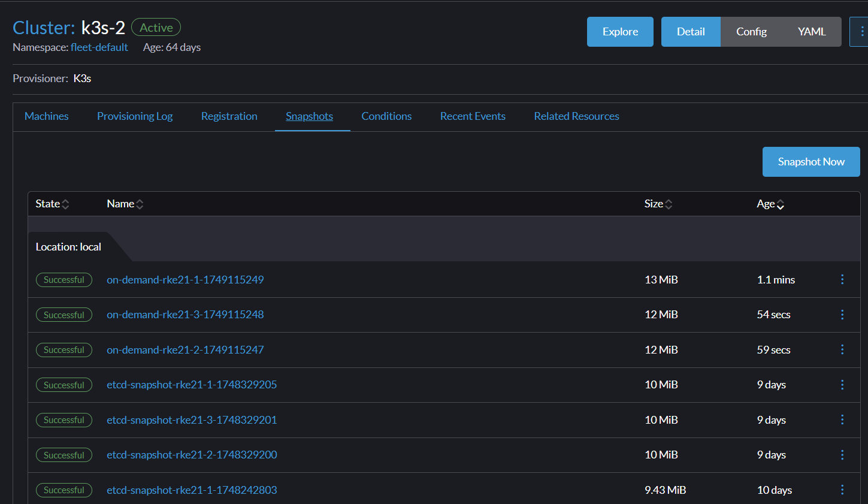Switch to the Machines tab
Viewport: 868px width, 504px height.
(47, 116)
